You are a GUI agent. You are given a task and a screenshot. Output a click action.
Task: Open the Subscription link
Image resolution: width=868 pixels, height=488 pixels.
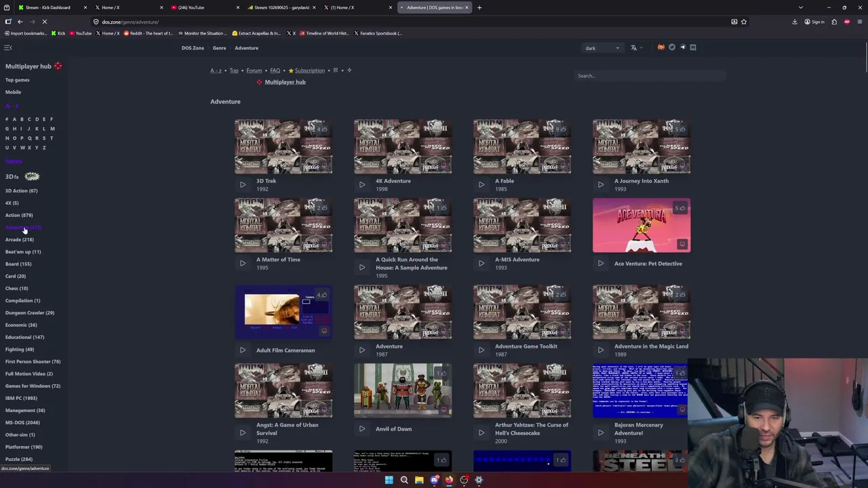[309, 70]
